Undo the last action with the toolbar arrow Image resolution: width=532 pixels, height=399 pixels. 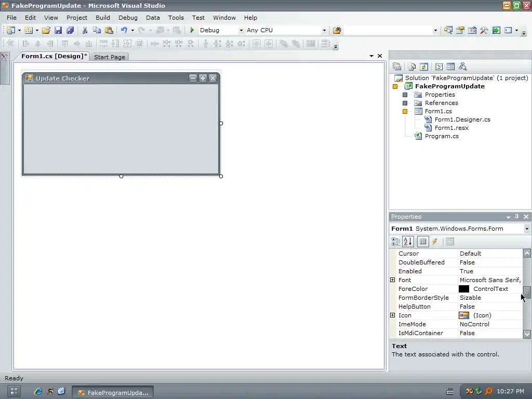[124, 30]
